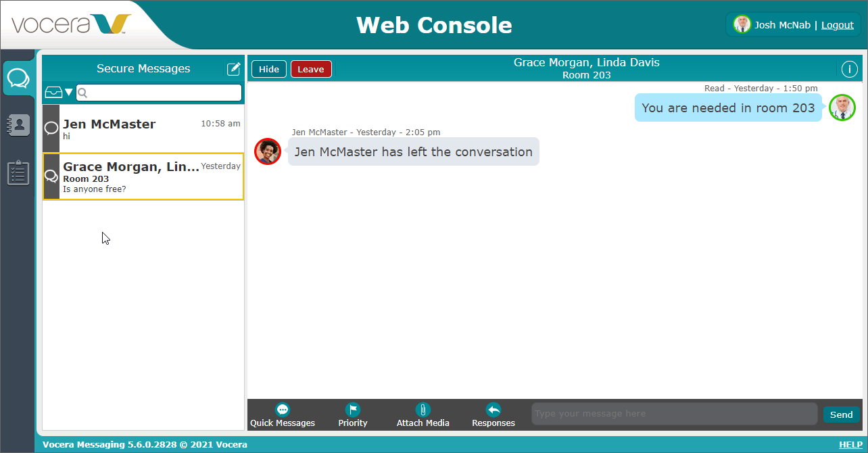The image size is (868, 453).
Task: Click the message text input box
Action: point(674,414)
